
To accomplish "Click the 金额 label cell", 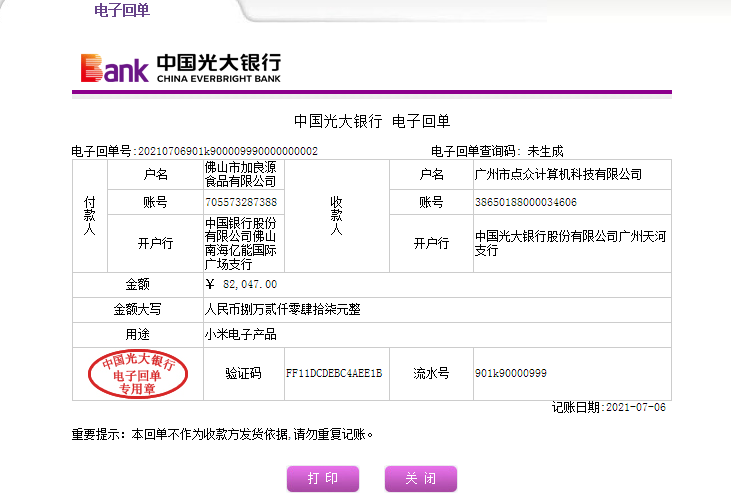I will pyautogui.click(x=138, y=284).
